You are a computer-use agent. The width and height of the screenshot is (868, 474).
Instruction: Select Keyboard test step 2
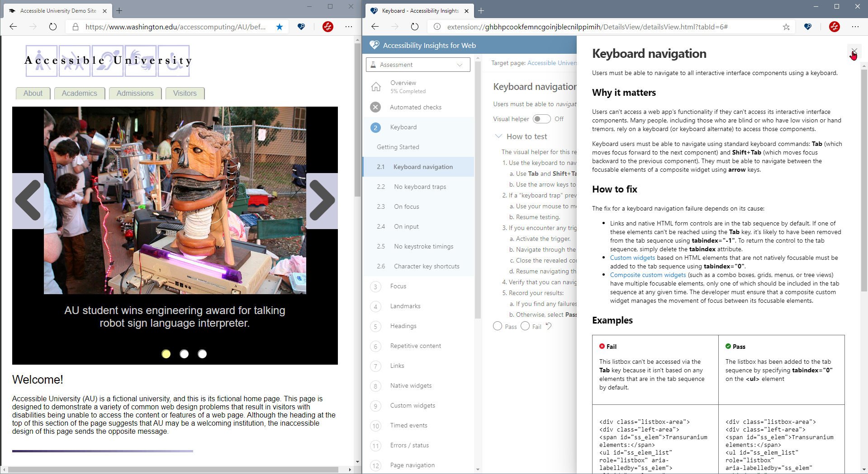coord(403,127)
